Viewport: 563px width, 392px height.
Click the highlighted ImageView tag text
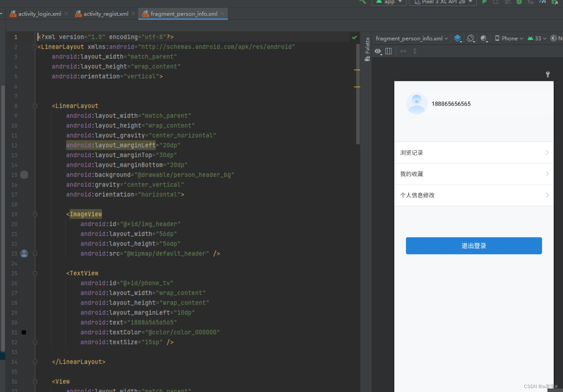point(86,214)
